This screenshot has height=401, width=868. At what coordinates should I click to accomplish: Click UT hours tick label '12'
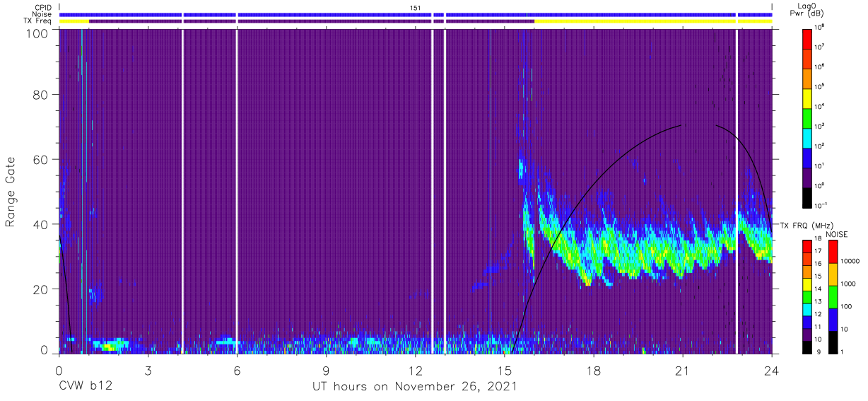point(415,370)
